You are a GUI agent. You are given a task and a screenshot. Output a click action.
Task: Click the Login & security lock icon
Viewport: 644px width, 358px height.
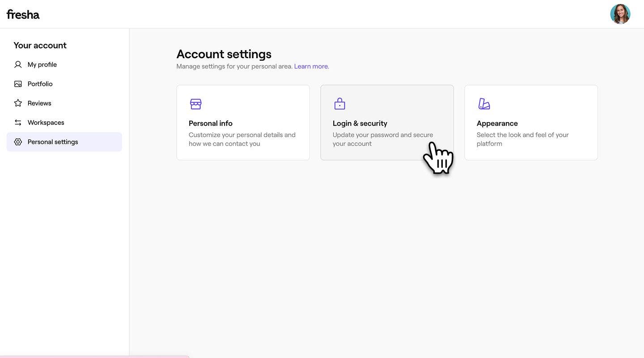[340, 104]
